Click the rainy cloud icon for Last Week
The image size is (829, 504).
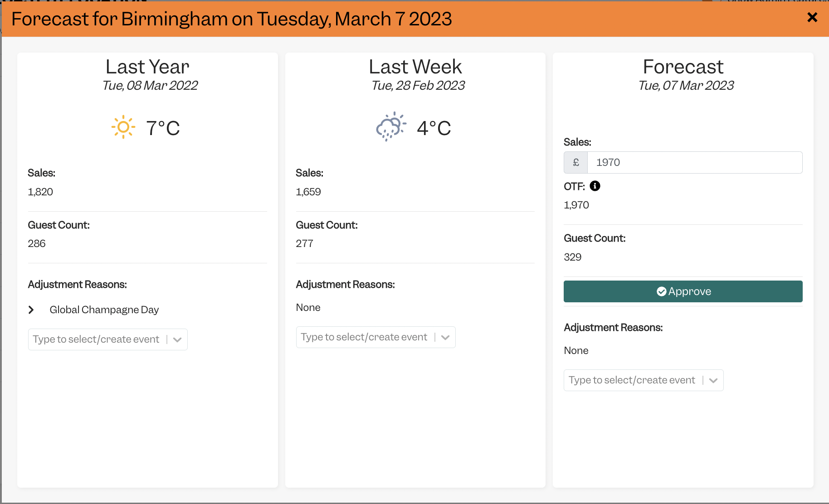click(391, 126)
